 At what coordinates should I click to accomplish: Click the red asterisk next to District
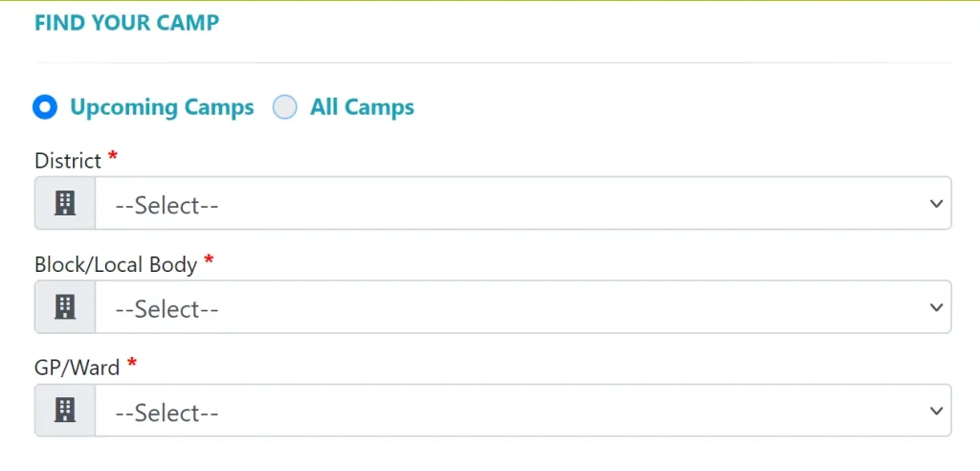[x=113, y=156]
